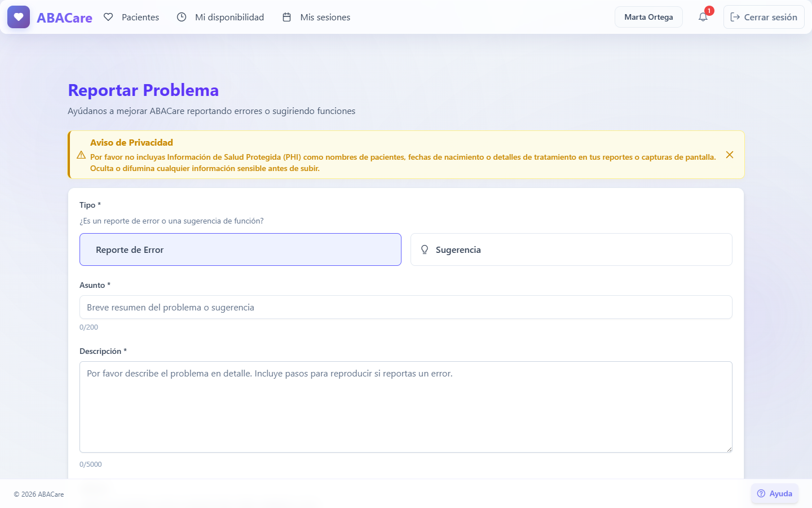812x508 pixels.
Task: Click the © 2026 ABACare footer text
Action: tap(39, 494)
